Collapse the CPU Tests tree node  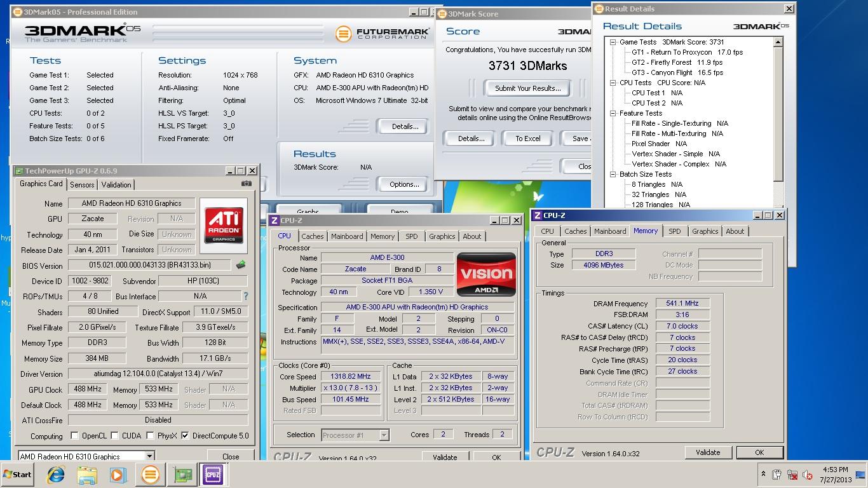[613, 83]
